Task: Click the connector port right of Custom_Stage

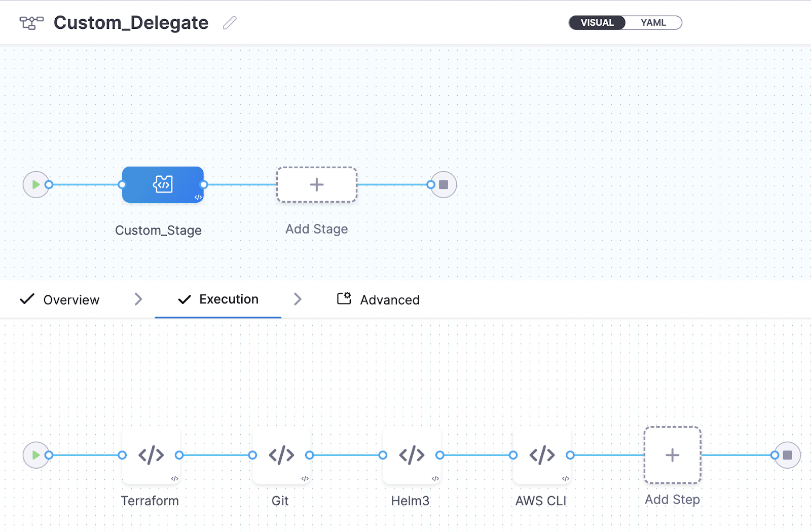Action: 204,184
